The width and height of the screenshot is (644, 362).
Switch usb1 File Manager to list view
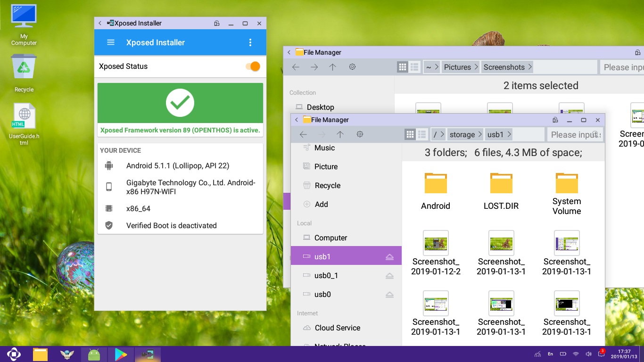click(x=422, y=134)
